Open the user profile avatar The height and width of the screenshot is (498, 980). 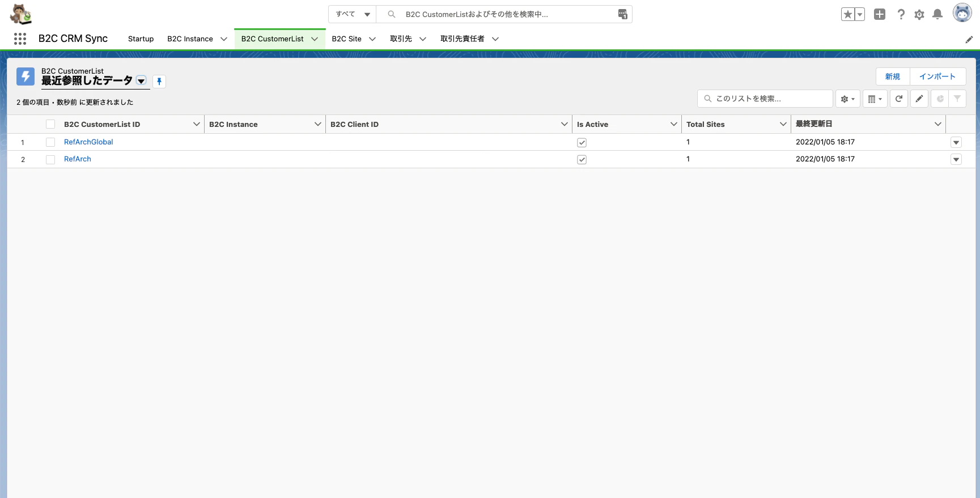click(x=962, y=12)
